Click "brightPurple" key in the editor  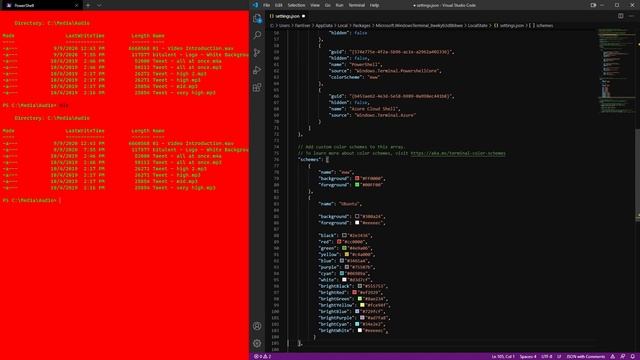click(336, 318)
